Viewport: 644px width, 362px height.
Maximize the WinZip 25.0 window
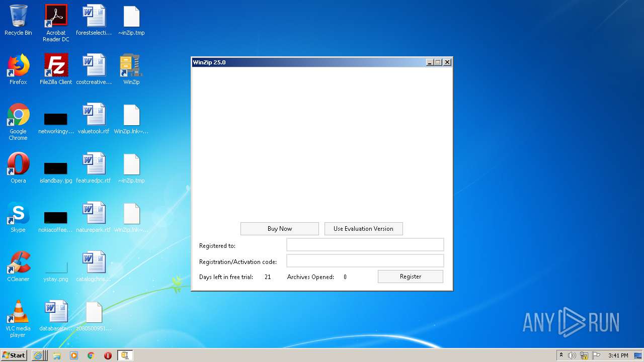[438, 62]
